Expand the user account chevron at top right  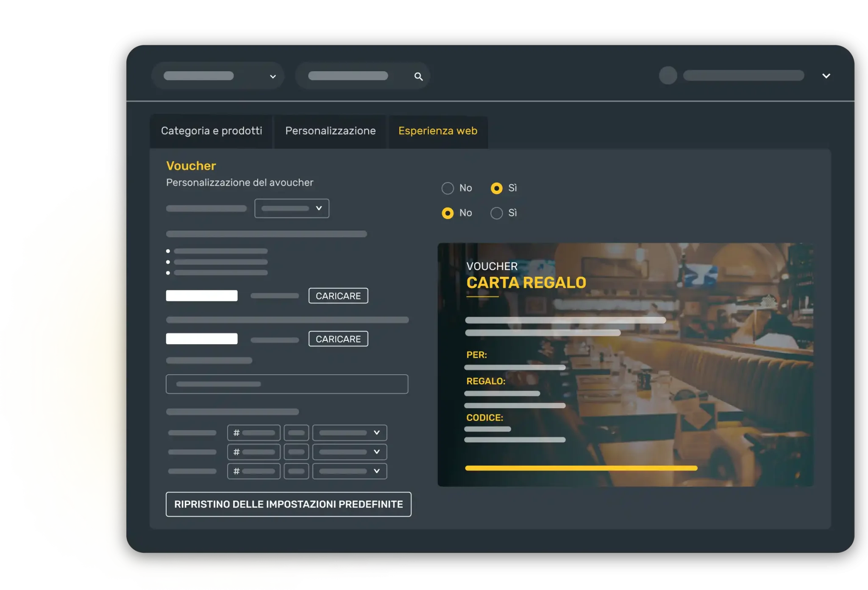pyautogui.click(x=826, y=76)
